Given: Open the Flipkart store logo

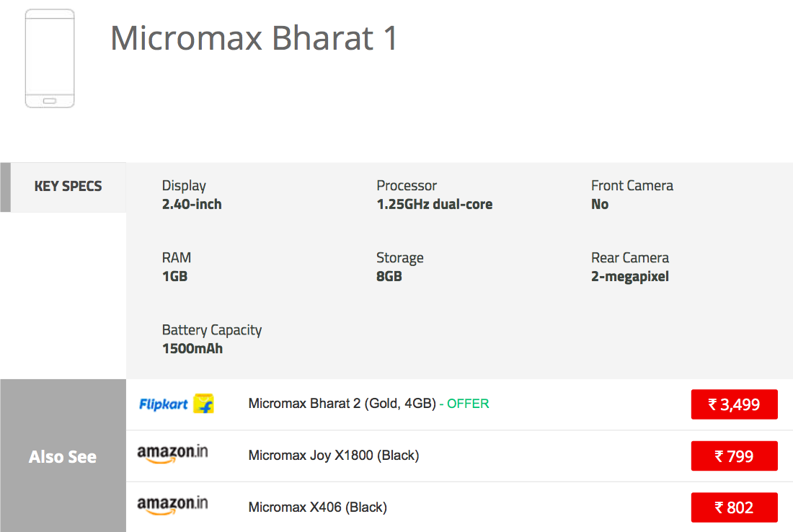Looking at the screenshot, I should coord(177,404).
